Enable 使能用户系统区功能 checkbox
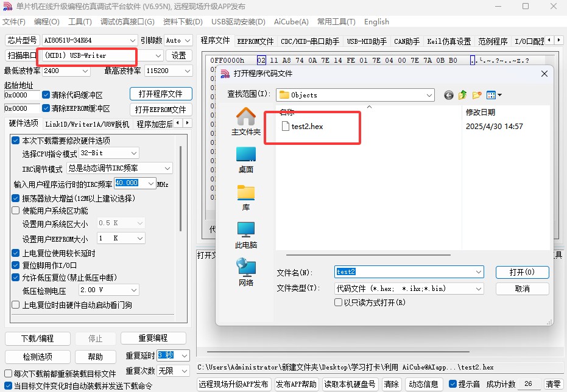The image size is (567, 392). point(16,211)
